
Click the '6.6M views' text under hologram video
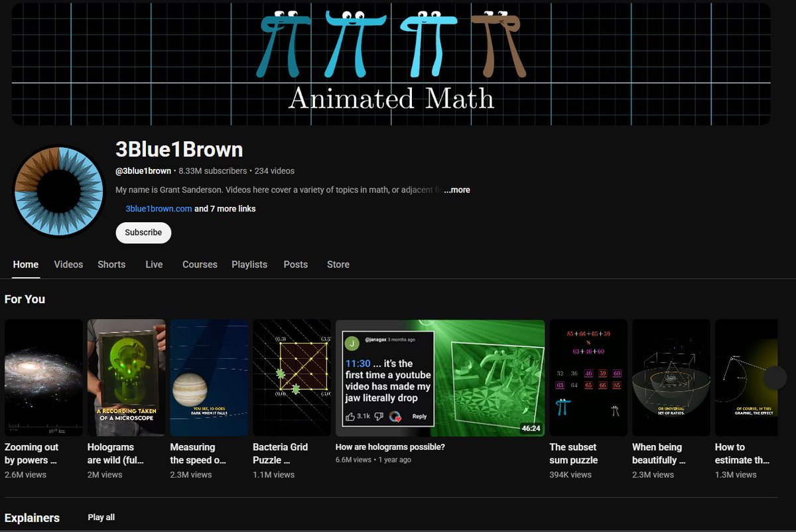pos(354,460)
